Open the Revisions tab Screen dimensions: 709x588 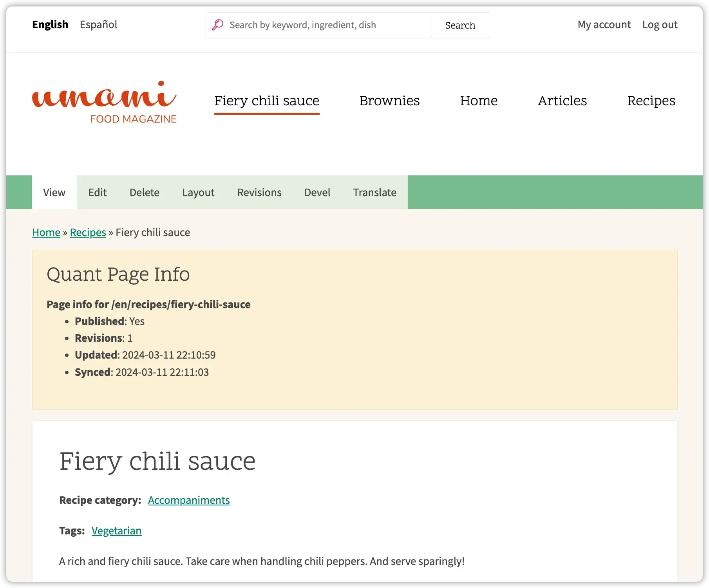tap(259, 192)
